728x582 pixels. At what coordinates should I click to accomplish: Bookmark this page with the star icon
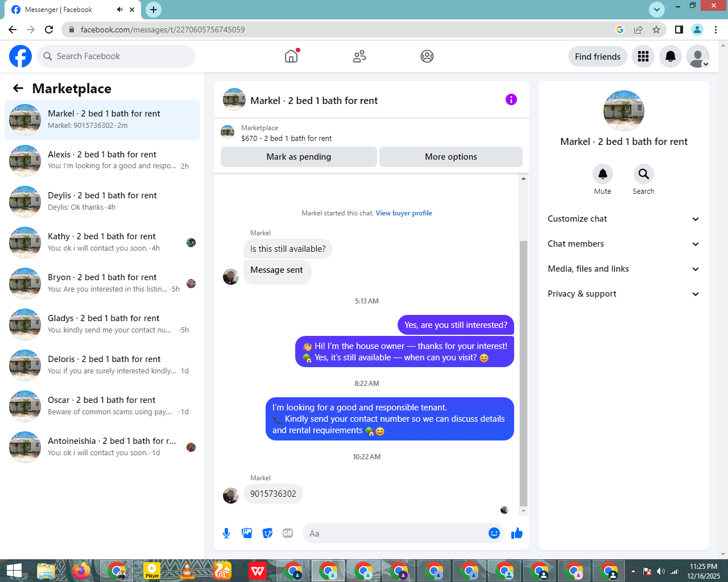656,30
